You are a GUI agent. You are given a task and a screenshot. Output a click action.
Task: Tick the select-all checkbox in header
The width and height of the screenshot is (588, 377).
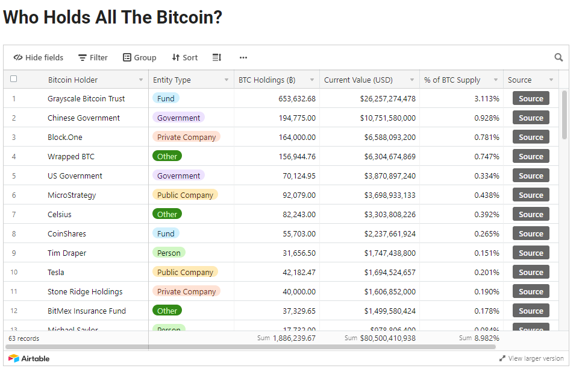tap(14, 79)
